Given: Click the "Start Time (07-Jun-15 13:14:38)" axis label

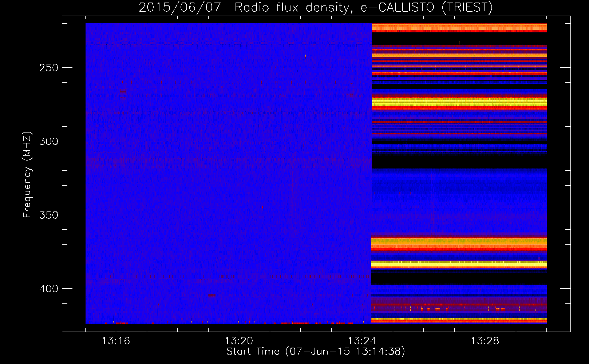Looking at the screenshot, I should (x=316, y=352).
